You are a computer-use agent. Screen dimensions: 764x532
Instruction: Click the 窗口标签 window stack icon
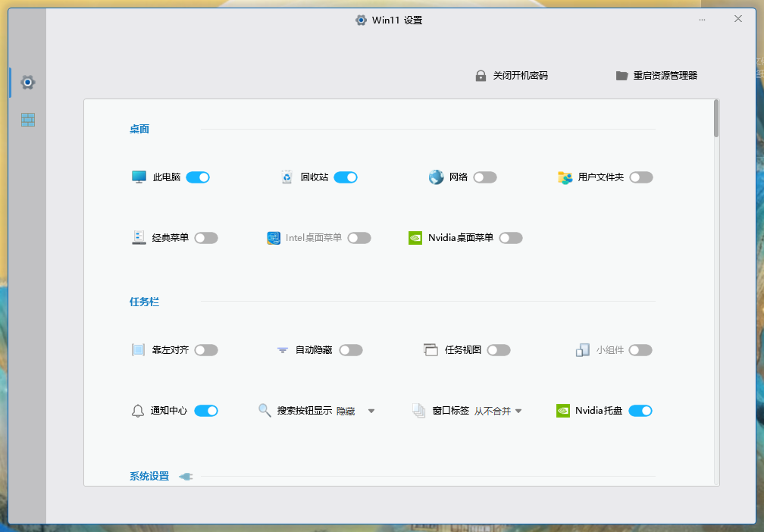tap(418, 410)
